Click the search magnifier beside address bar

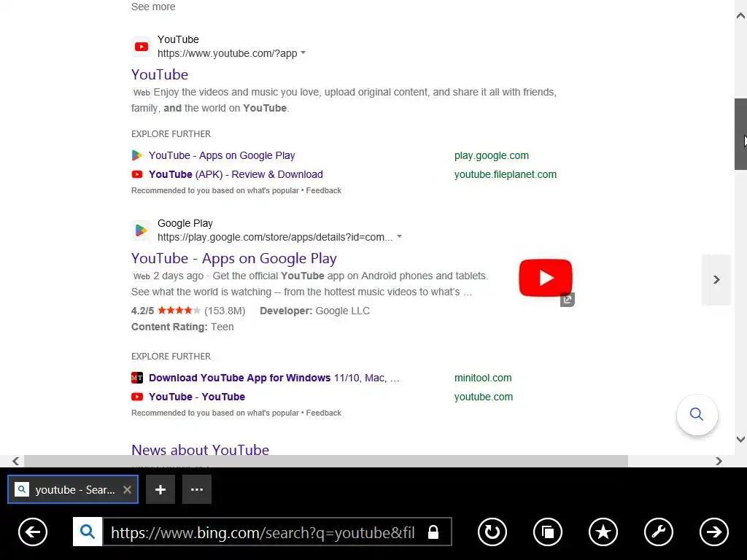[x=88, y=532]
